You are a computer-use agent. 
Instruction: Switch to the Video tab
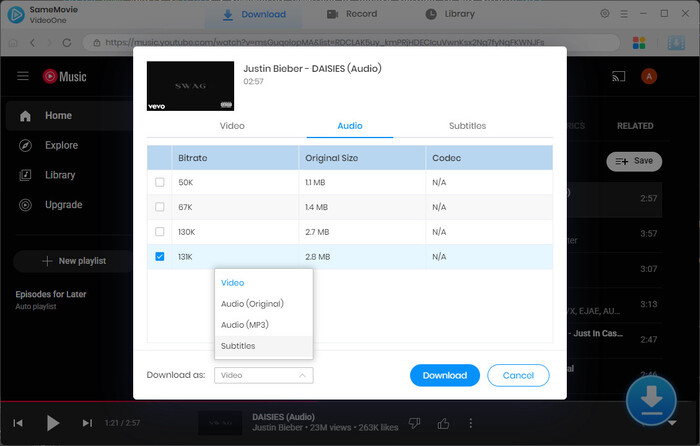tap(232, 126)
